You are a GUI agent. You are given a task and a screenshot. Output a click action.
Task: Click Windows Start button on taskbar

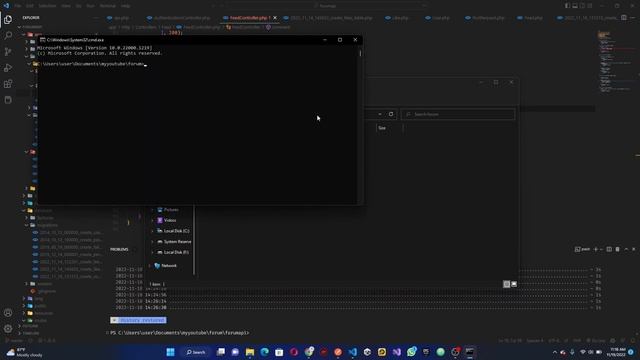tap(171, 352)
